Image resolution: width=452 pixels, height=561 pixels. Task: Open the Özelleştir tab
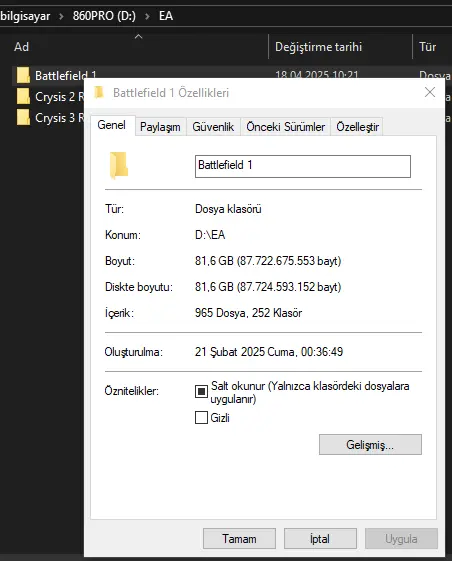[357, 127]
